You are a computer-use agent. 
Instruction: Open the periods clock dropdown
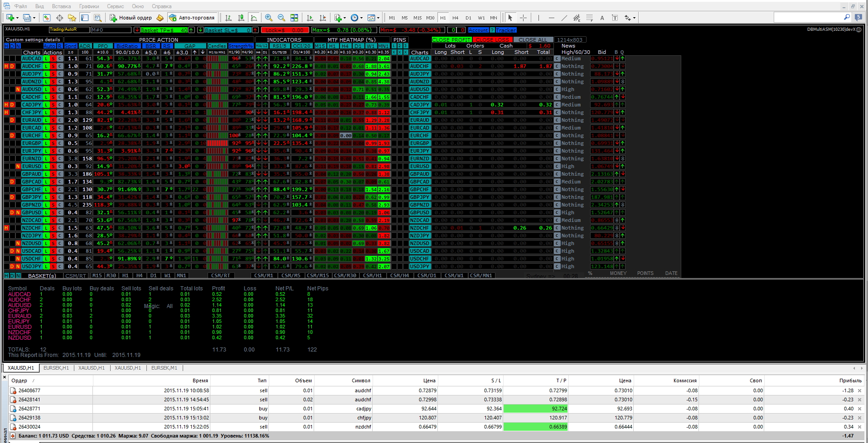361,18
